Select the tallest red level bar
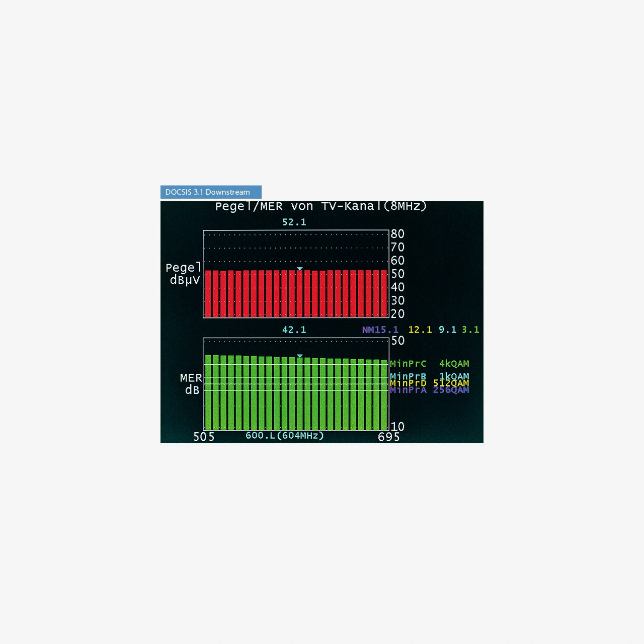This screenshot has height=644, width=644. click(x=208, y=293)
